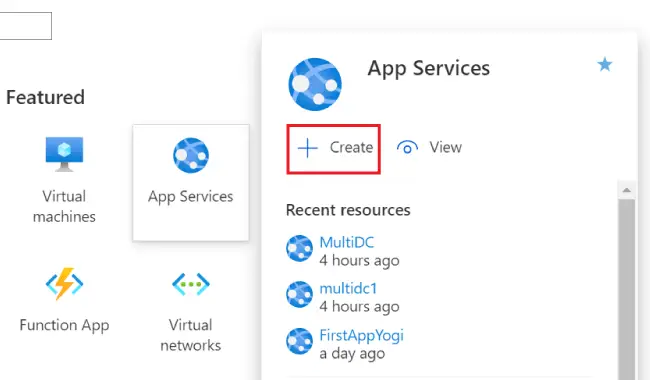Screen dimensions: 650x380
Task: Click View in the App Services card
Action: (429, 147)
